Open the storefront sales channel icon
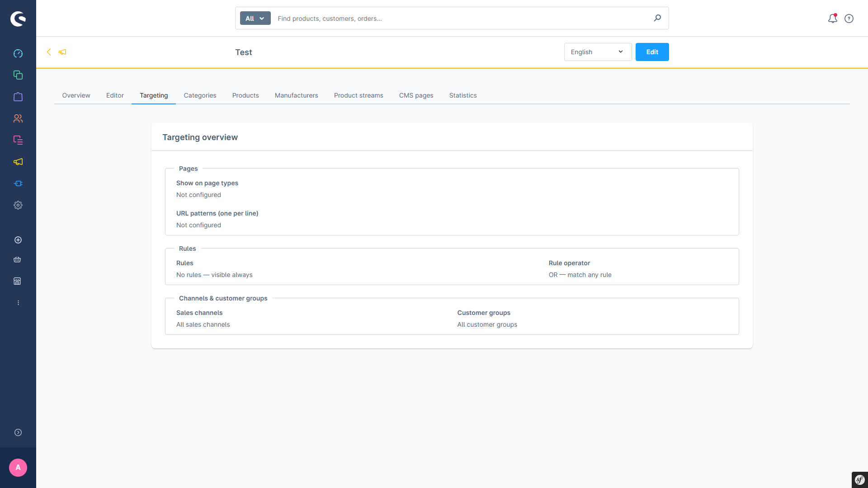 pos(17,281)
